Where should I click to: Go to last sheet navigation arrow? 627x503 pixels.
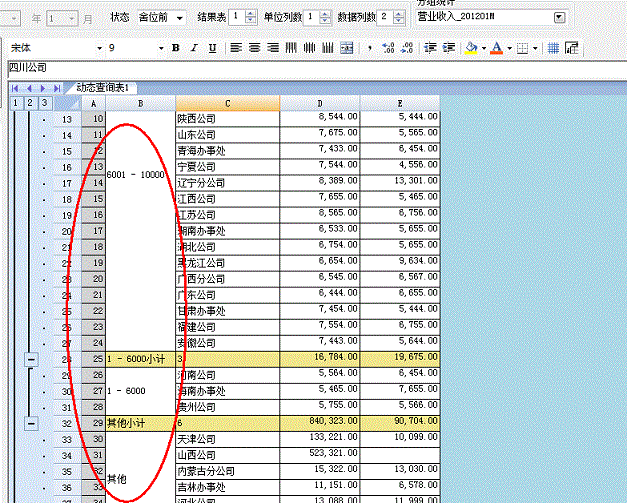point(57,88)
